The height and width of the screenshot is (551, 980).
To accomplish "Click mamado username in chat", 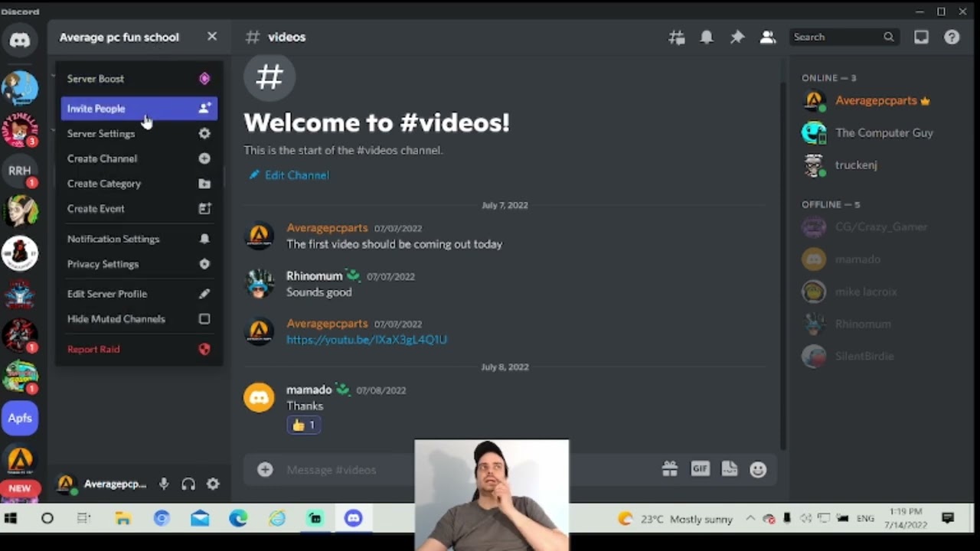I will (309, 390).
